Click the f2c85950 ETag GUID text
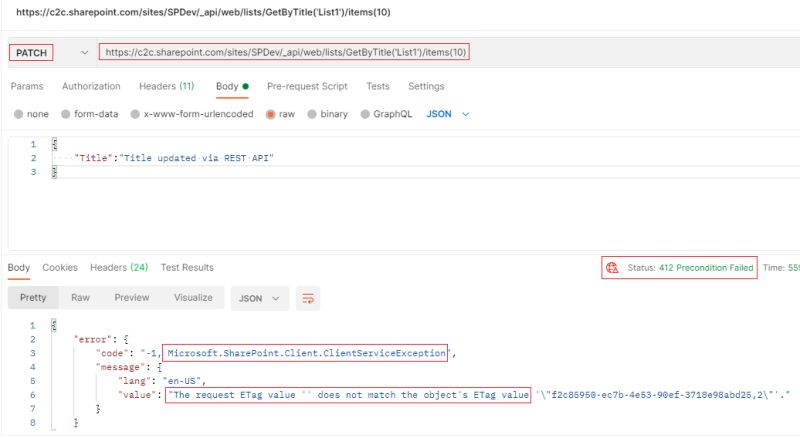Viewport: 800px width, 438px height. click(655, 395)
